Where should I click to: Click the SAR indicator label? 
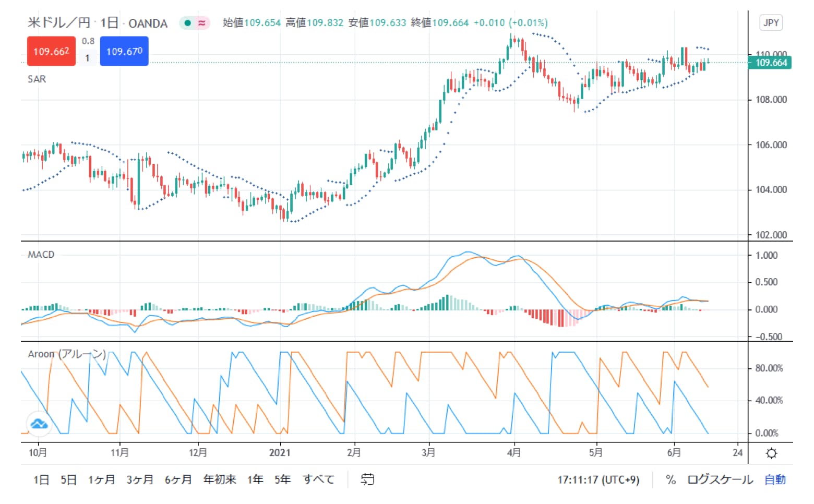37,79
